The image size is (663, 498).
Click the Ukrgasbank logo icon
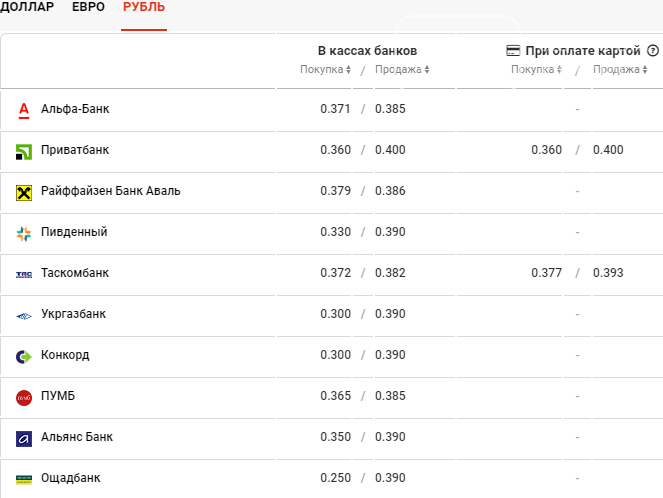[x=24, y=315]
